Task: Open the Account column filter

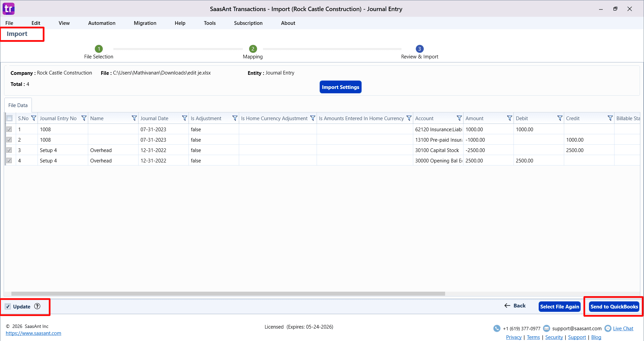Action: coord(459,118)
